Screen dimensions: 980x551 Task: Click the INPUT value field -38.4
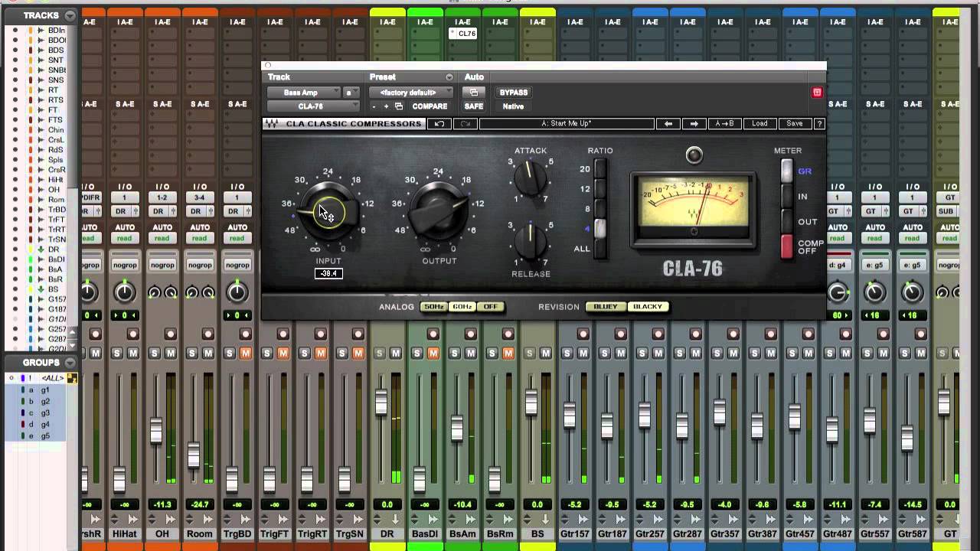[x=328, y=273]
